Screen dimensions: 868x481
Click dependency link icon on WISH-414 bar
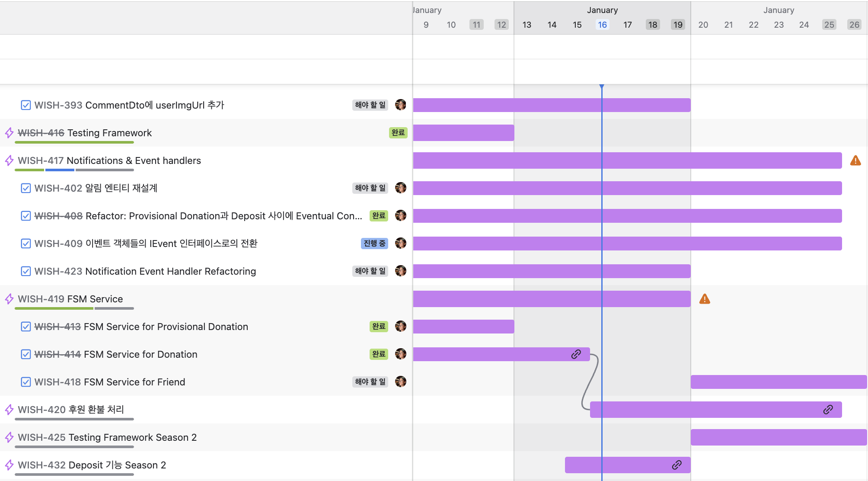click(576, 354)
